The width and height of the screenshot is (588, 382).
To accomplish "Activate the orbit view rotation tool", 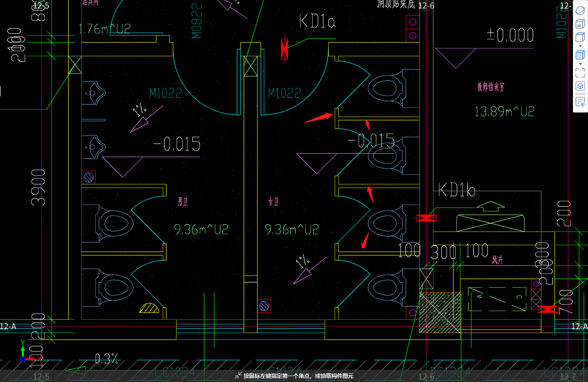I will pyautogui.click(x=580, y=10).
